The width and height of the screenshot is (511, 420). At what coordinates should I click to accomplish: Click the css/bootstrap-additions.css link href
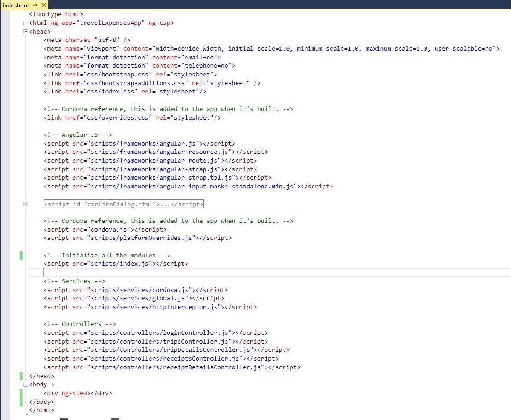[136, 83]
